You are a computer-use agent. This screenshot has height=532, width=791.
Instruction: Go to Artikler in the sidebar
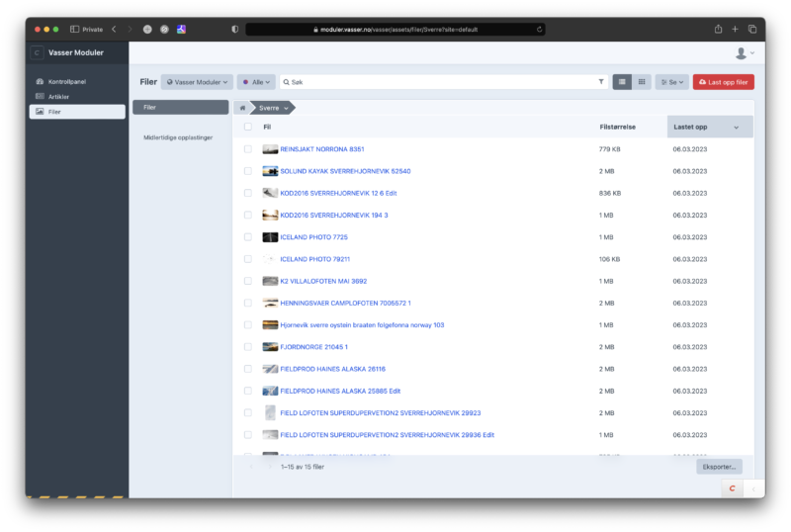[x=58, y=96]
